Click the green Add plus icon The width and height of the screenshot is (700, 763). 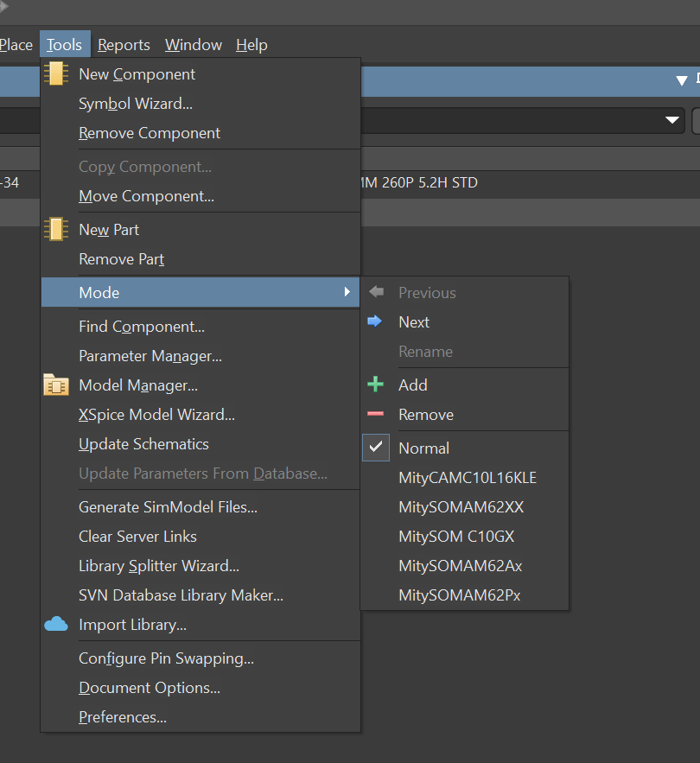tap(375, 385)
